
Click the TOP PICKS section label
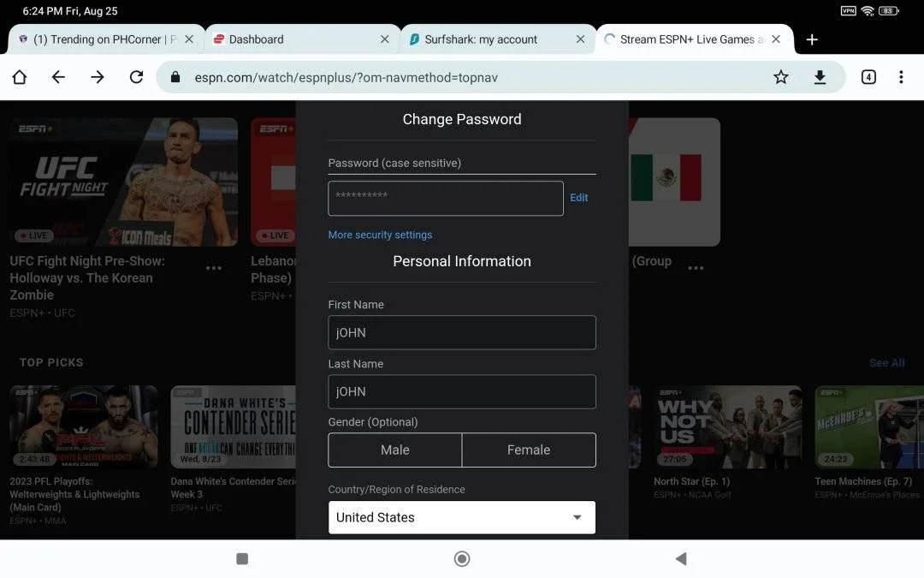coord(51,363)
